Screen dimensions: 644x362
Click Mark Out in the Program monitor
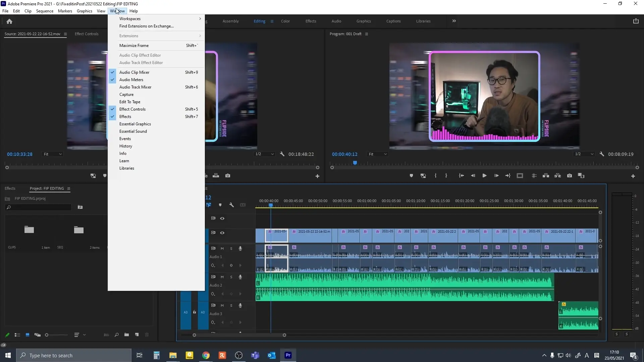coord(446,176)
